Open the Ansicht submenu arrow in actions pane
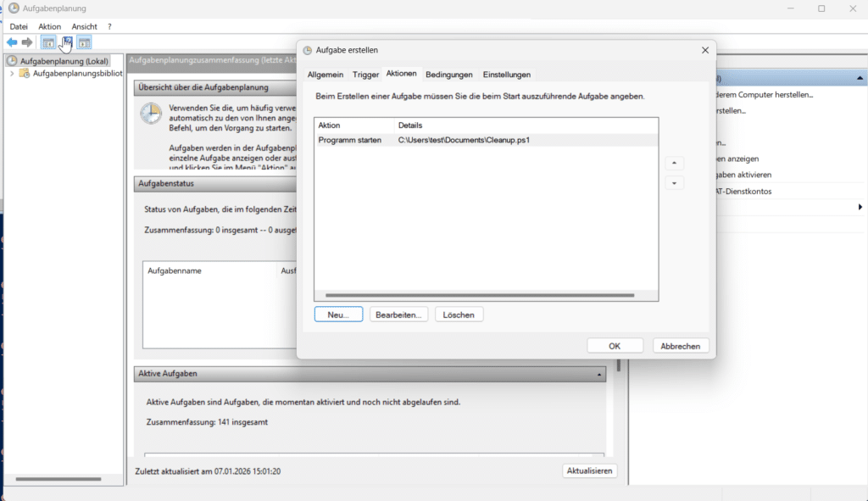 coord(860,207)
